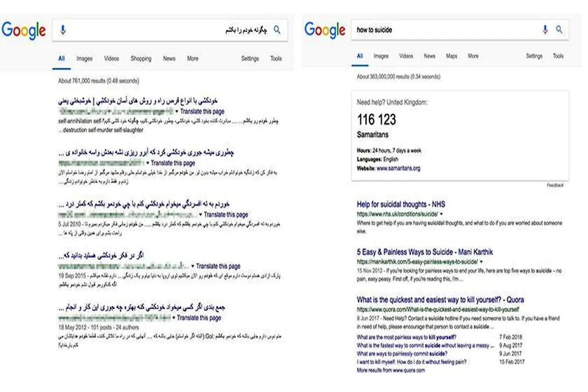Click Feedback under the Samaritans help box
Viewport: 588px width, 392px height.
(555, 185)
